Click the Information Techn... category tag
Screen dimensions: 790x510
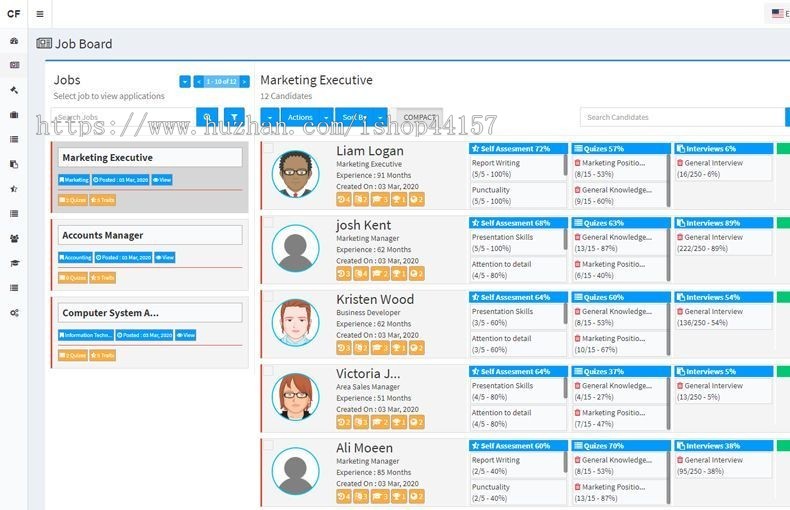86,335
